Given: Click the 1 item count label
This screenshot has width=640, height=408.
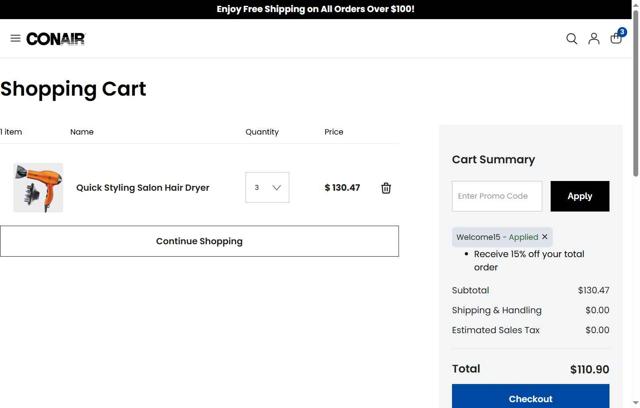Looking at the screenshot, I should [11, 132].
